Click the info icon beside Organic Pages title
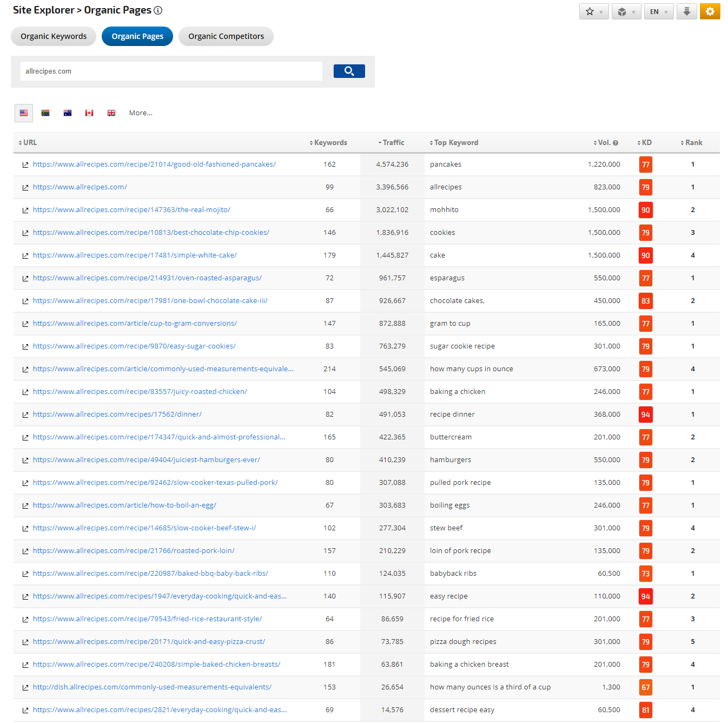This screenshot has height=723, width=728. click(x=158, y=10)
